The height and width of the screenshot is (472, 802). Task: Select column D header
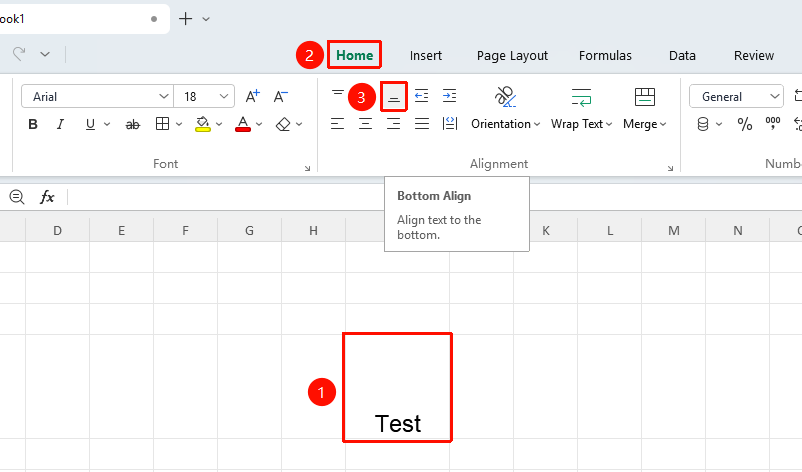[57, 230]
